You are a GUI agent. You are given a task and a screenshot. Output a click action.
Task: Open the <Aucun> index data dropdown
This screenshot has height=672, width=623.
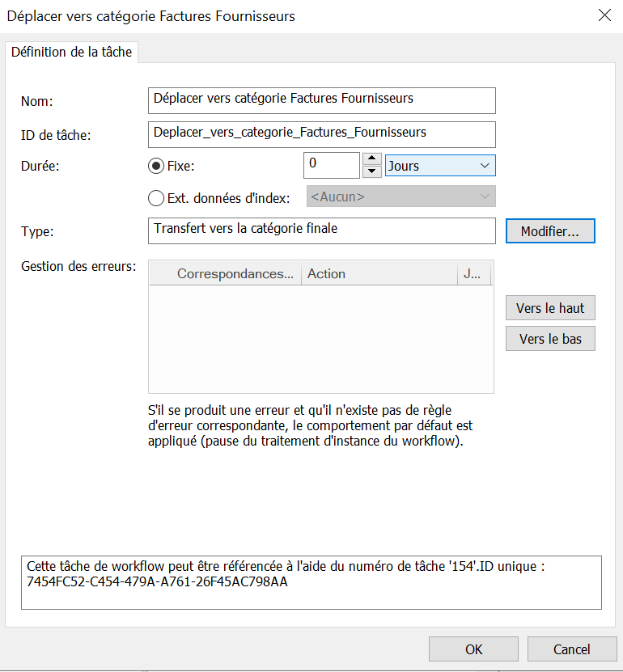coord(400,197)
